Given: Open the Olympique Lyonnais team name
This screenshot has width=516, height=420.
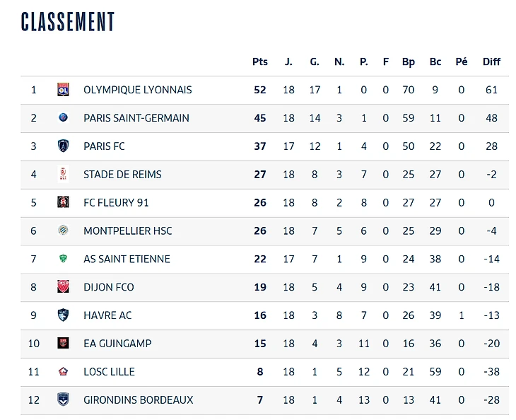Looking at the screenshot, I should pos(137,90).
